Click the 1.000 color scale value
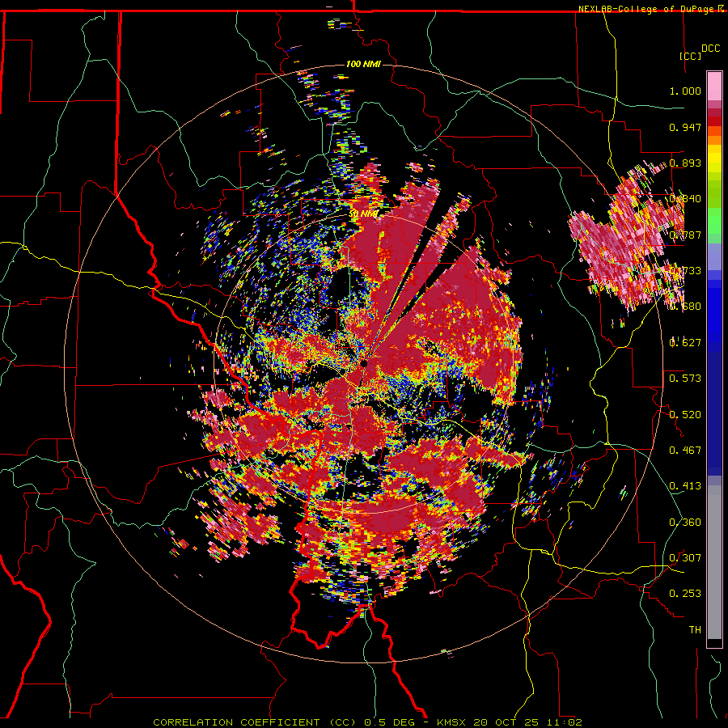Viewport: 728px width, 728px height. coord(685,91)
